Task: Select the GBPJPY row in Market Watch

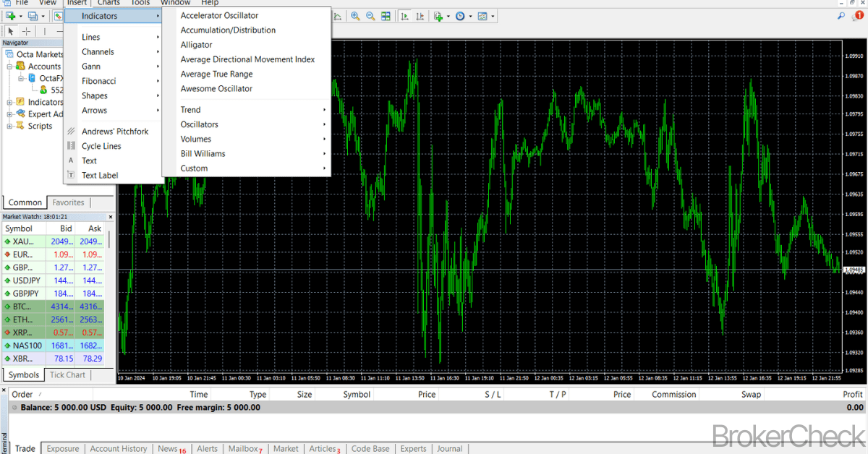Action: click(x=54, y=294)
